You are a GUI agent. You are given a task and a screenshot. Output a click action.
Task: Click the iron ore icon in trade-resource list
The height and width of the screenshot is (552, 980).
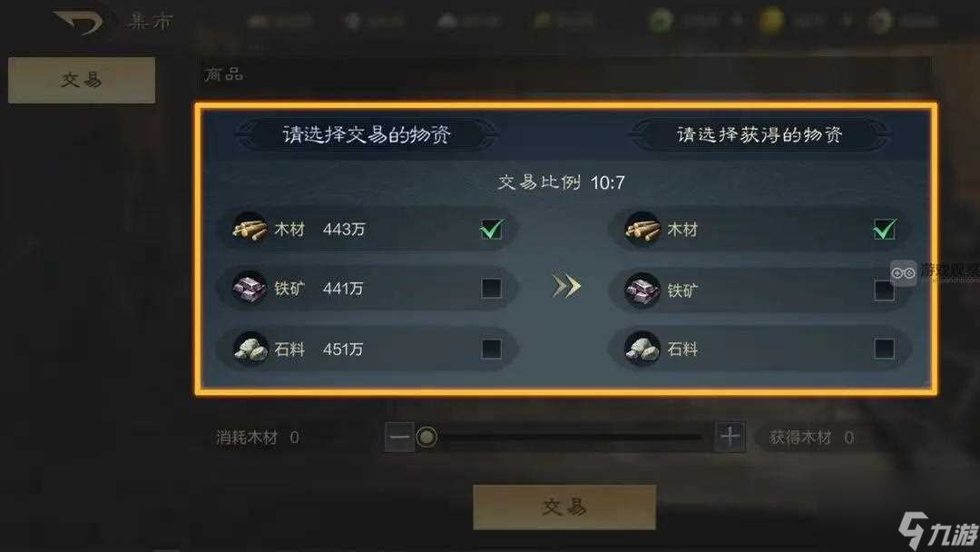(250, 288)
